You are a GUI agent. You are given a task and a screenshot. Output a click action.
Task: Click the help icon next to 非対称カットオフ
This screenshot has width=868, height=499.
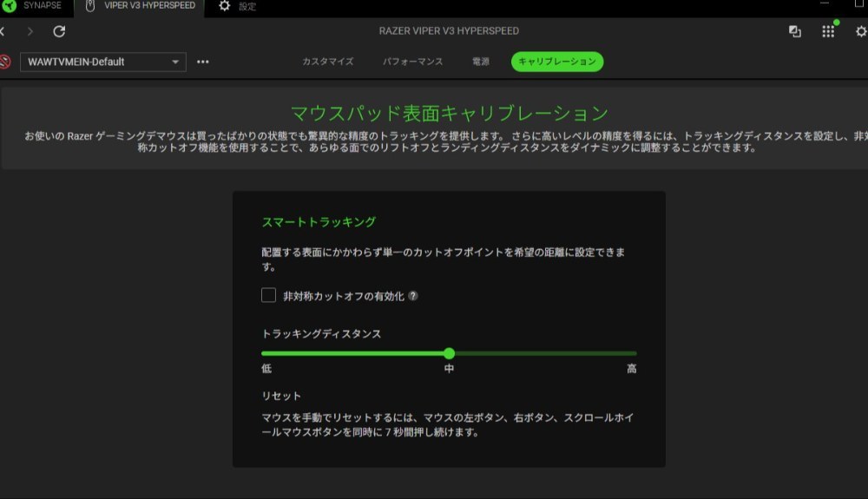click(413, 296)
